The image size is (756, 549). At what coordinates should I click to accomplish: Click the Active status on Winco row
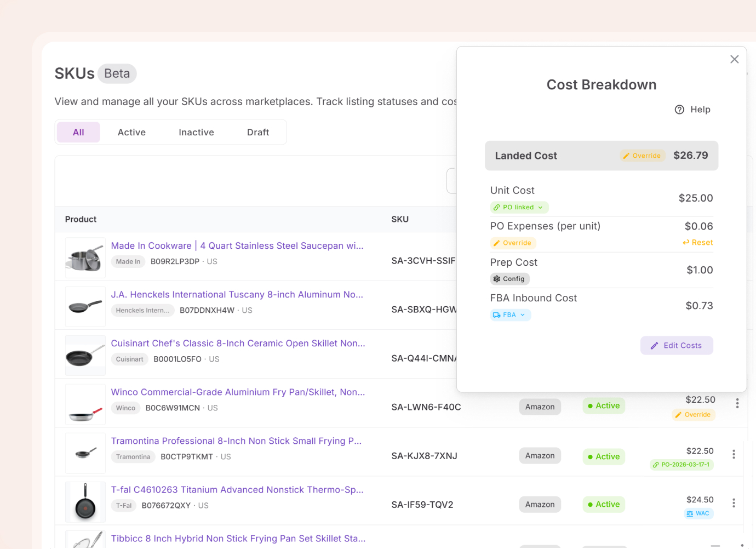[x=603, y=405]
